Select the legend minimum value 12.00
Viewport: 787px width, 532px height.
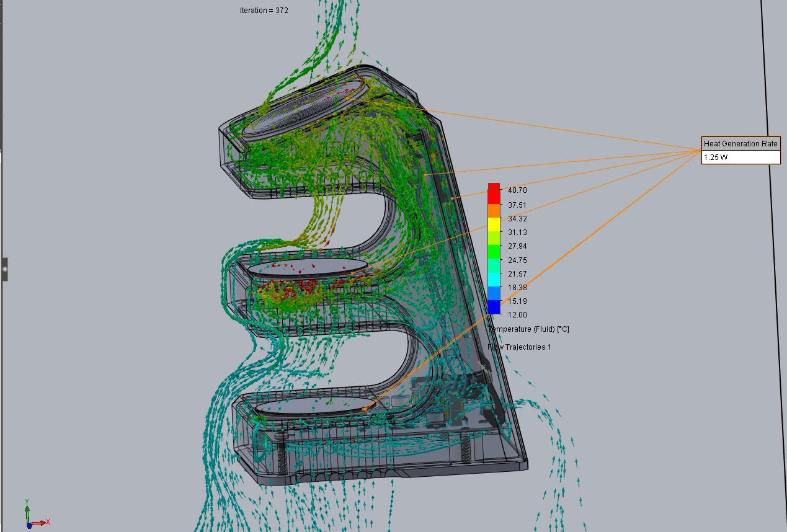tap(518, 314)
